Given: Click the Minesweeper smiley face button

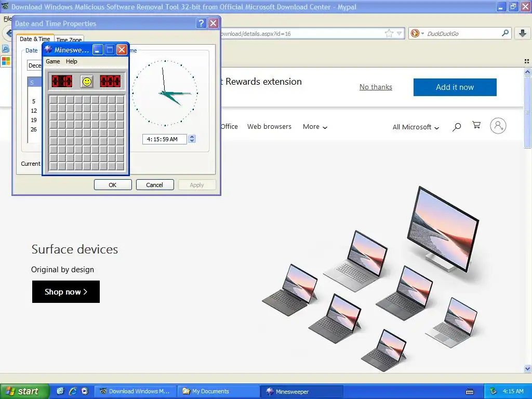Looking at the screenshot, I should 87,82.
